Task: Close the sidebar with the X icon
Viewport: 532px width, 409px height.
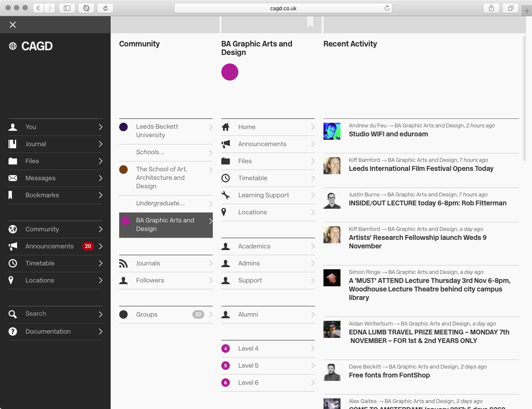Action: [13, 25]
